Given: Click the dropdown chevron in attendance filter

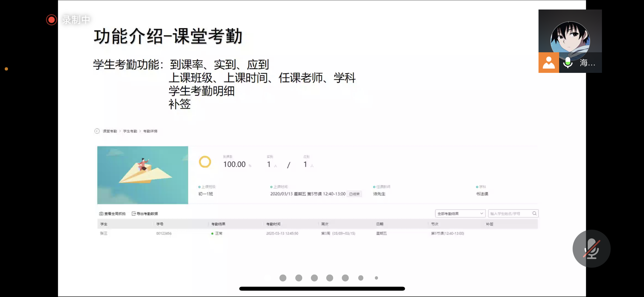Looking at the screenshot, I should click(481, 213).
